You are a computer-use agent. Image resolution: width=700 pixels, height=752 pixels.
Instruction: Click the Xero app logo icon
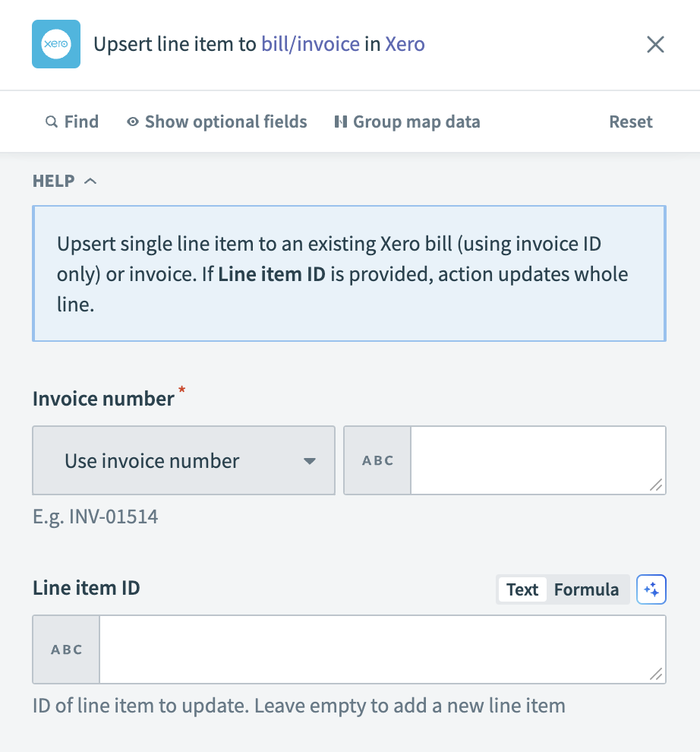click(x=55, y=44)
